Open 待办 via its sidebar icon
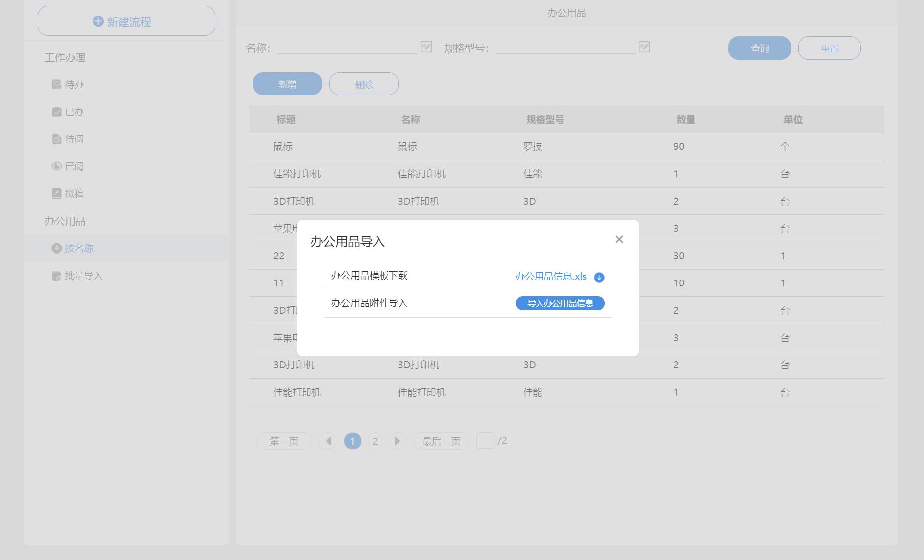The width and height of the screenshot is (924, 560). [x=56, y=84]
